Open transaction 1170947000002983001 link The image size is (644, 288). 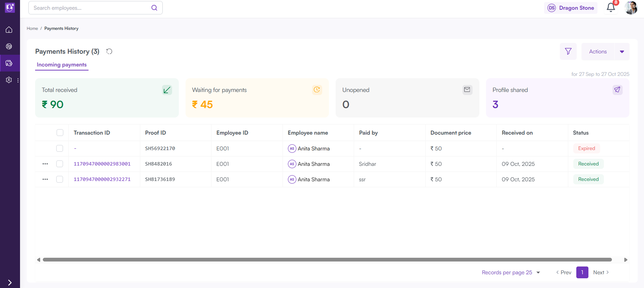click(x=102, y=164)
